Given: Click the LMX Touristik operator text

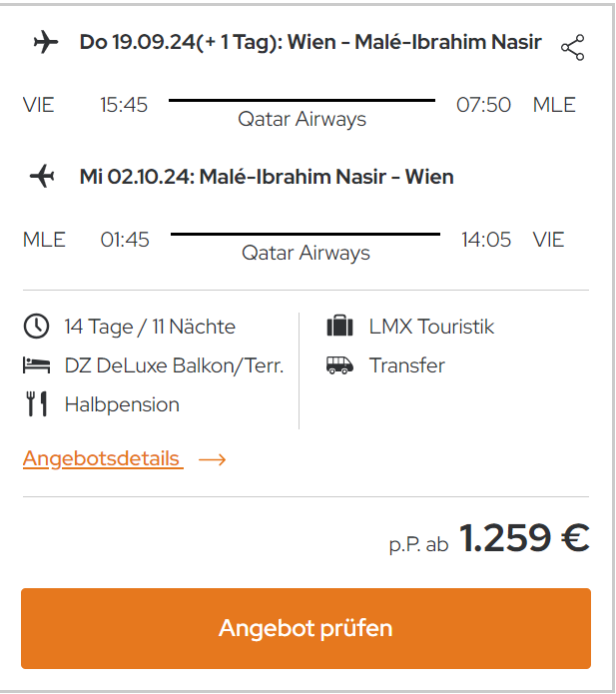Looking at the screenshot, I should (431, 327).
